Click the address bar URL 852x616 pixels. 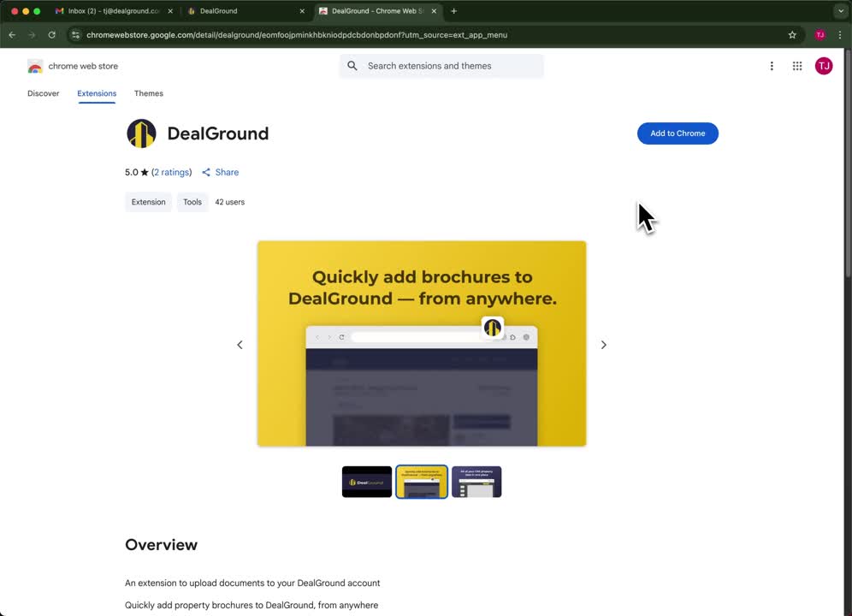[x=297, y=35]
